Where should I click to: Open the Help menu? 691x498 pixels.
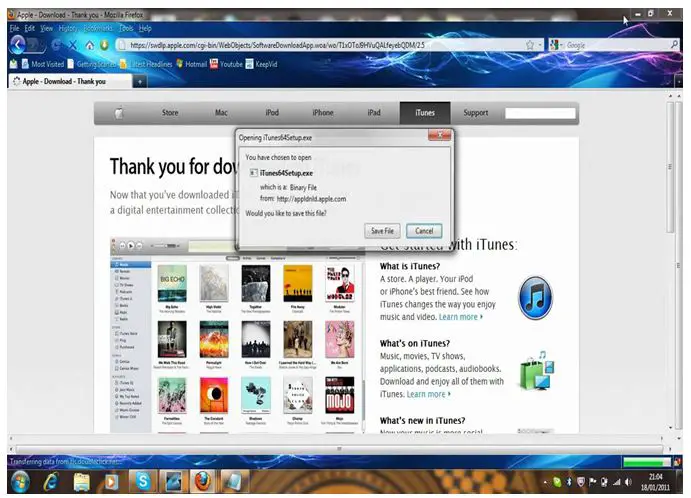[x=145, y=29]
